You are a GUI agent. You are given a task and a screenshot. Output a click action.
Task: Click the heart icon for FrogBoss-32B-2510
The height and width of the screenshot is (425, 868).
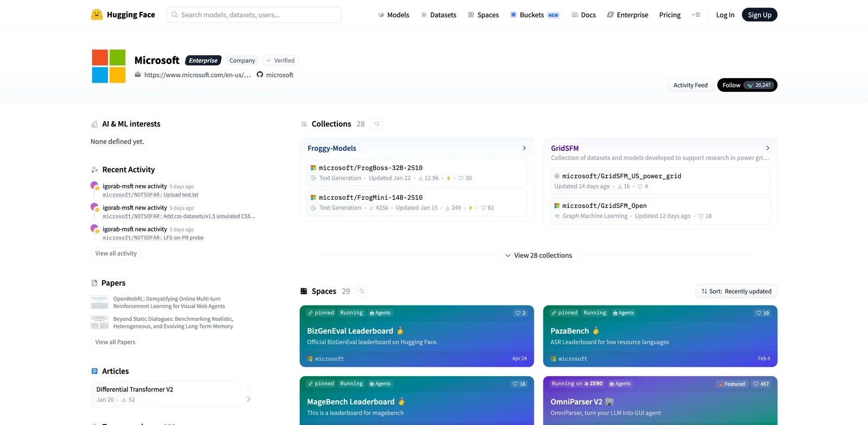461,178
